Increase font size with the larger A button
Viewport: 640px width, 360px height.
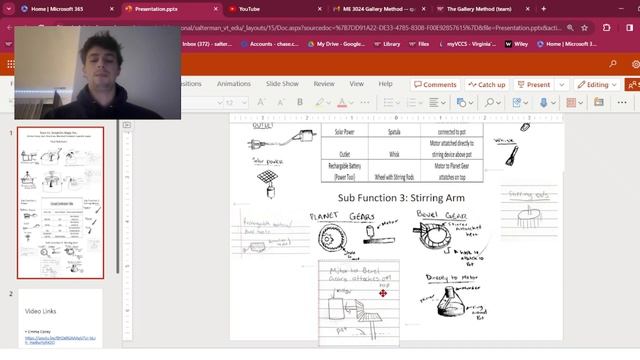pyautogui.click(x=261, y=102)
